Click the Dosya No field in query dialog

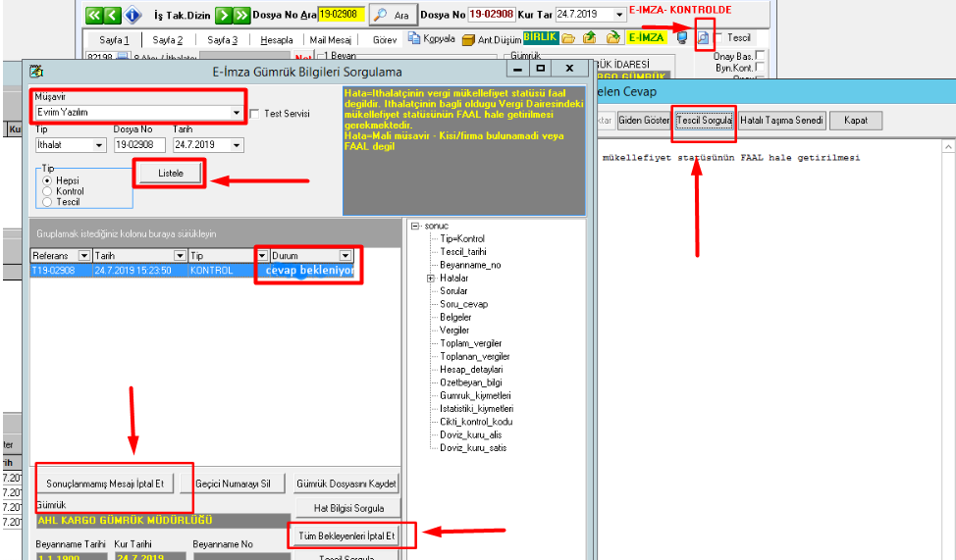(137, 145)
